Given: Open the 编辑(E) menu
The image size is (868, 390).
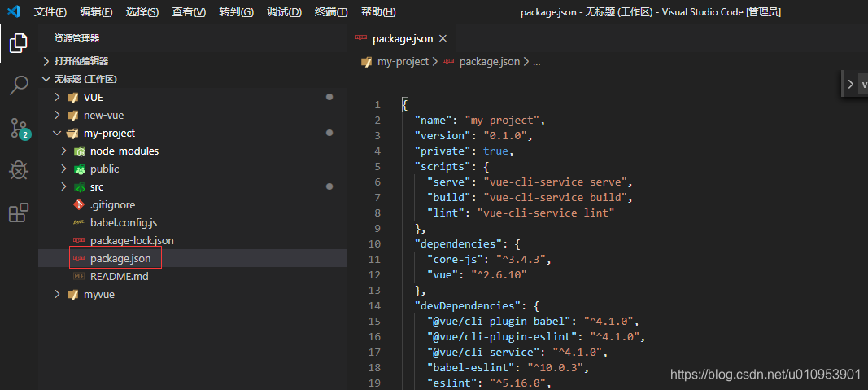Looking at the screenshot, I should 96,11.
